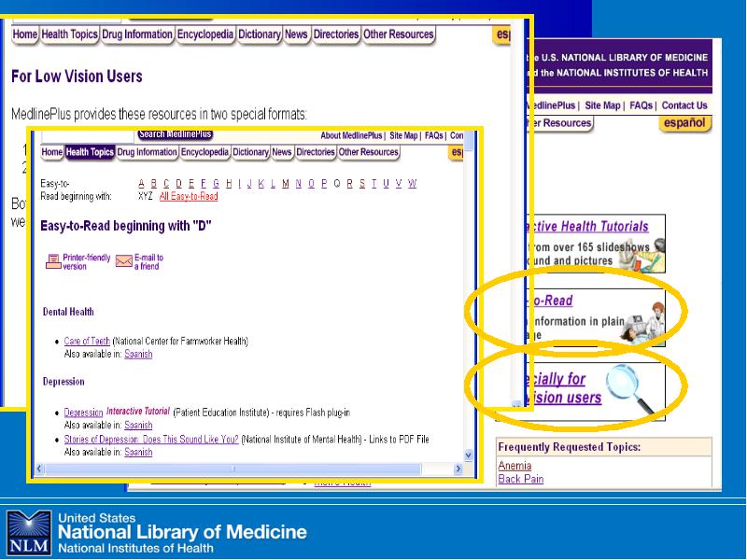747x560 pixels.
Task: Jump to Easy-to-Read topics starting with S
Action: tap(362, 183)
